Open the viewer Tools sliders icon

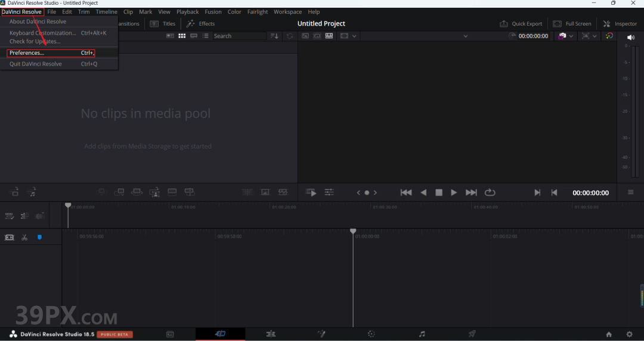(x=329, y=193)
